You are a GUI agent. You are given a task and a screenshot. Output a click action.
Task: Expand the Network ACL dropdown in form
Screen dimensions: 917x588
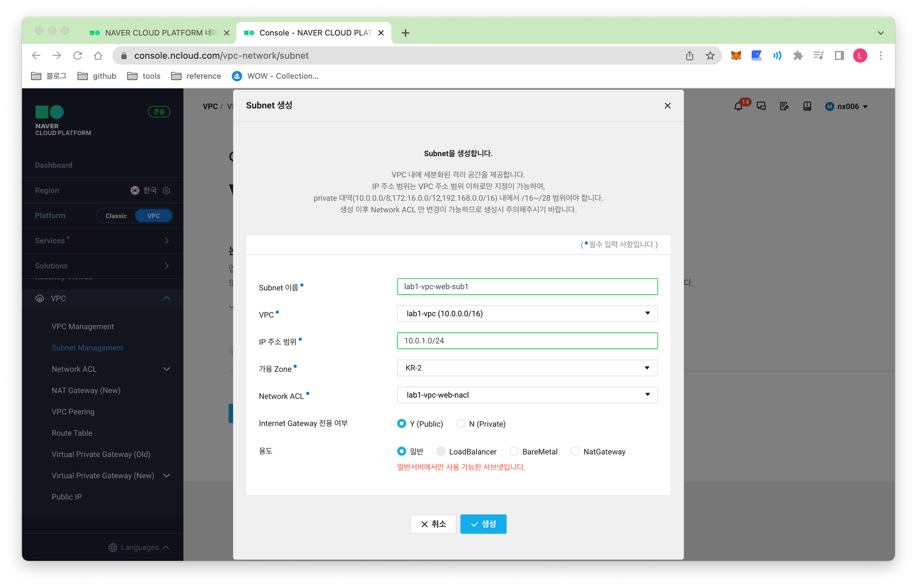tap(527, 395)
